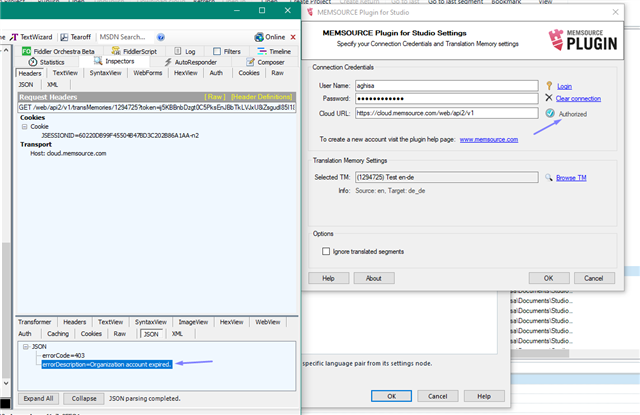Click the Clear connection link
Viewport: 640px width, 415px height.
578,99
